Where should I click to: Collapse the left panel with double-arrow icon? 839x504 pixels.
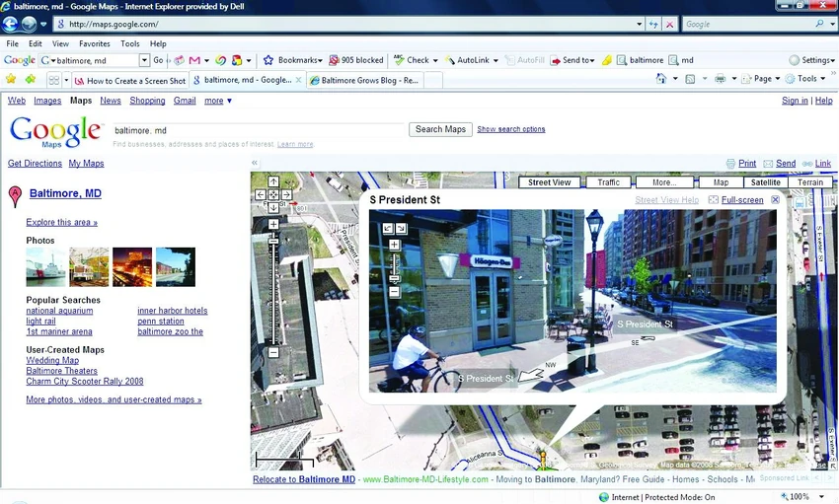coord(255,163)
